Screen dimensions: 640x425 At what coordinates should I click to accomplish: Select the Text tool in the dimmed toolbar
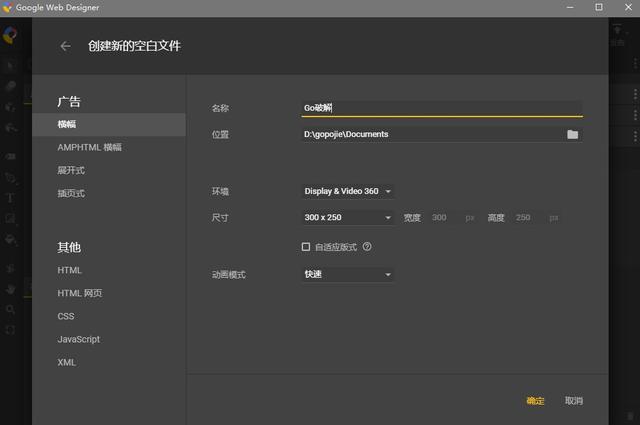click(10, 198)
